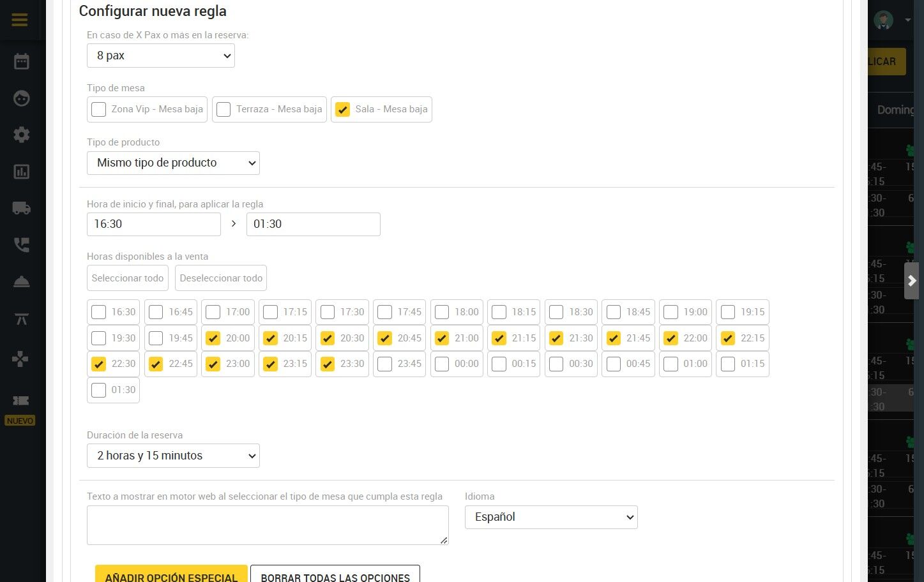Enable the 19:45 time slot checkbox
The height and width of the screenshot is (582, 924).
tap(156, 338)
